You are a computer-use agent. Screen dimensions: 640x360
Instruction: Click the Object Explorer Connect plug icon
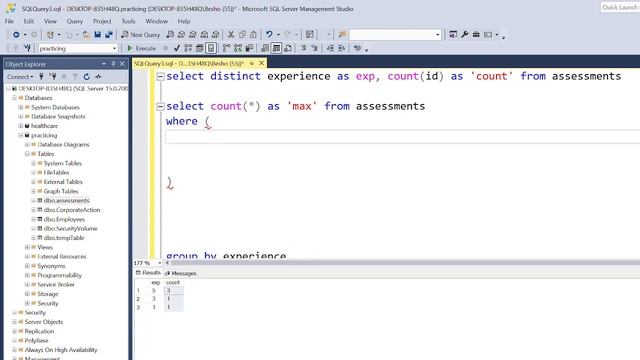pos(41,77)
